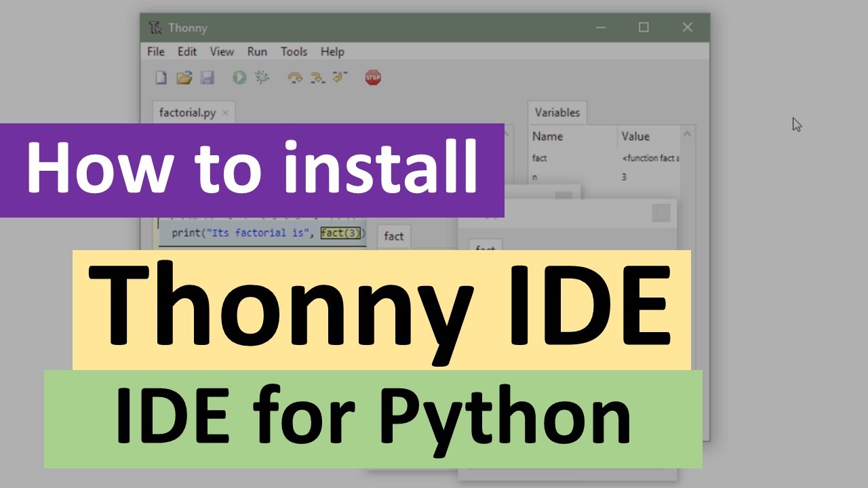The height and width of the screenshot is (488, 868).
Task: Open a file with the folder icon
Action: click(184, 78)
